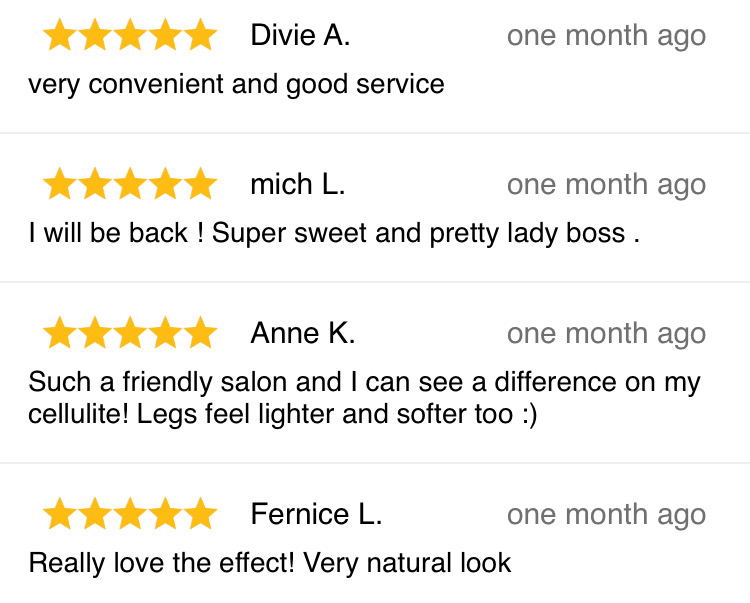Viewport: 750px width, 603px height.
Task: Click the timestamp on Anne K.'s review
Action: [607, 334]
